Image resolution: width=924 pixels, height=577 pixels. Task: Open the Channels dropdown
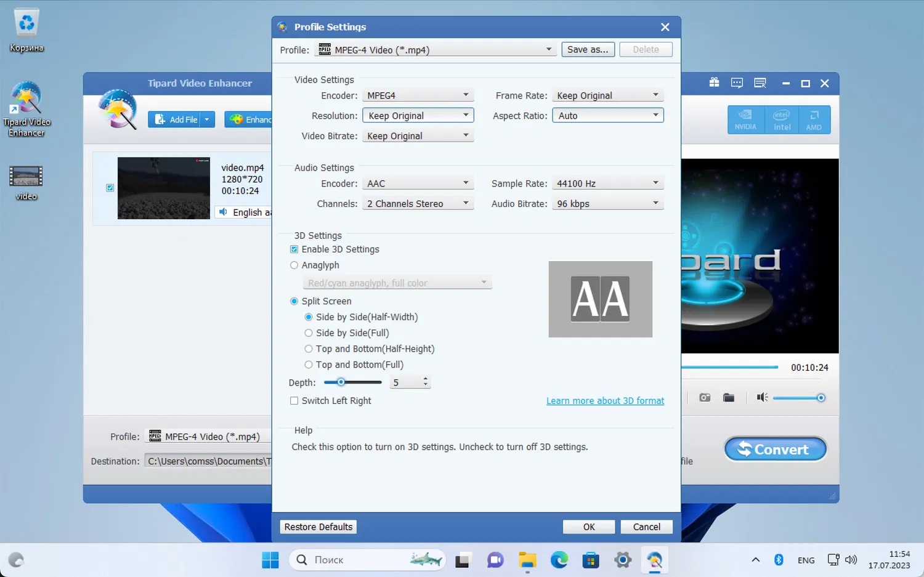(x=418, y=204)
